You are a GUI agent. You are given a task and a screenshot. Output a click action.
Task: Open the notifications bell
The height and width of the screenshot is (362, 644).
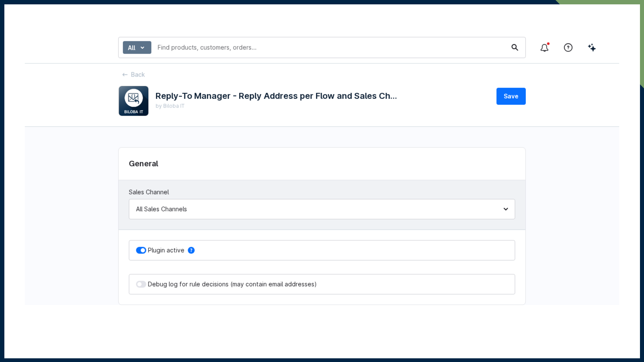(544, 48)
